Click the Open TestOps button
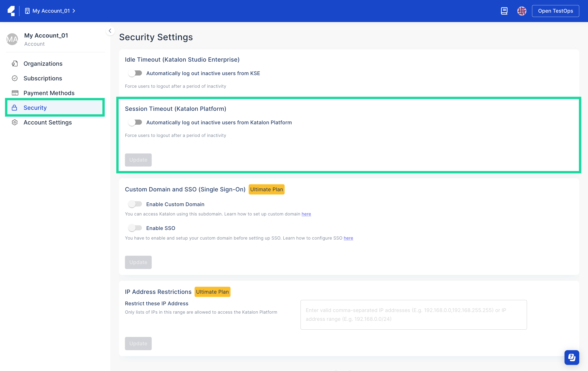 click(555, 11)
